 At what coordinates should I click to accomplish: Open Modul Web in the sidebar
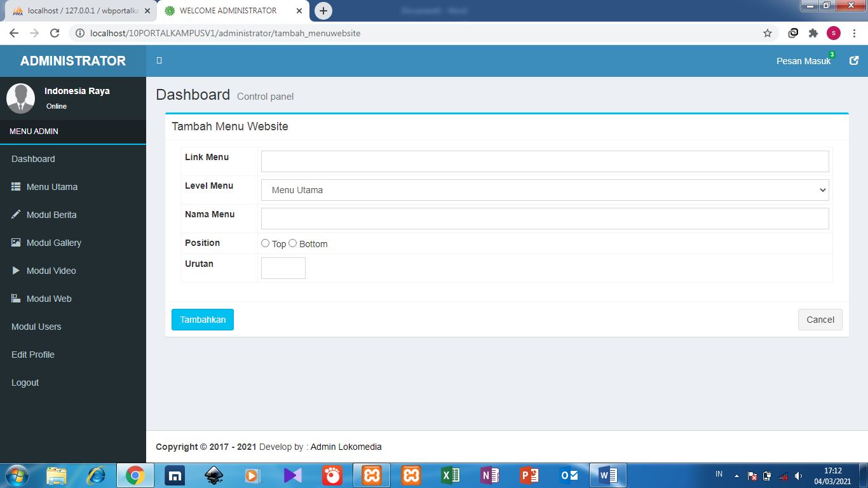[49, 299]
